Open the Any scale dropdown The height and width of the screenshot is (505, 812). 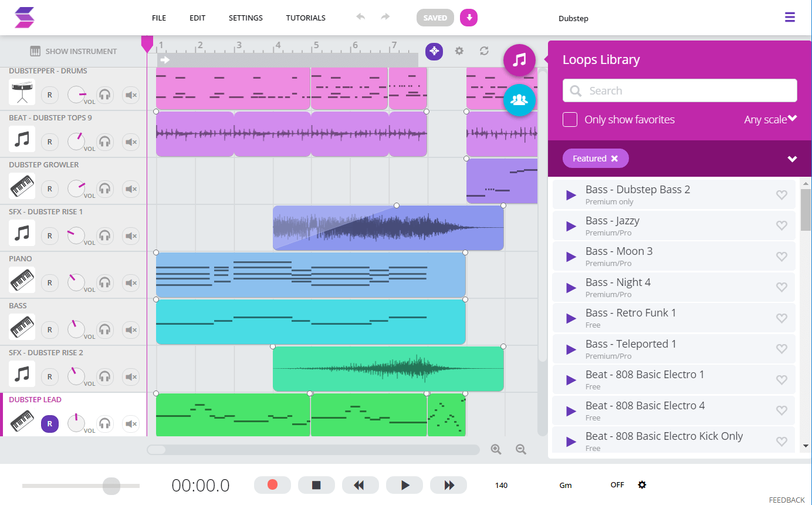770,119
